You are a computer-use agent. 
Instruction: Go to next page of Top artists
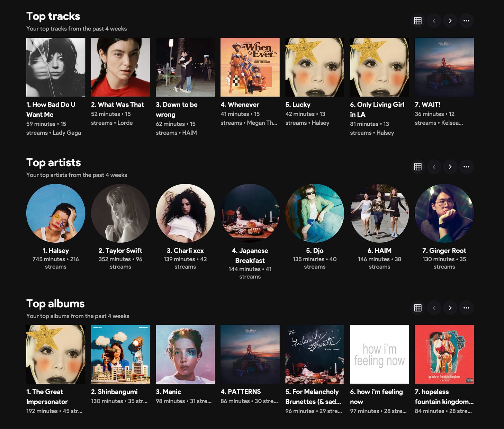(x=450, y=167)
